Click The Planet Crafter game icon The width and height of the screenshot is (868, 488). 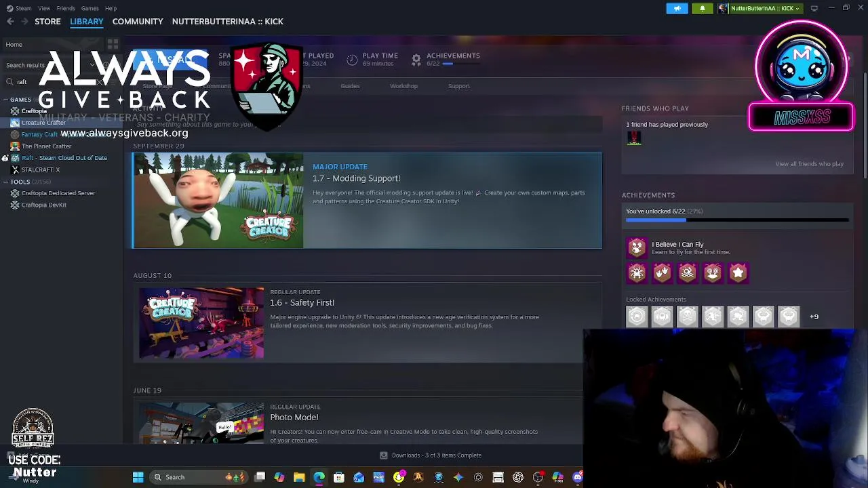tap(15, 146)
